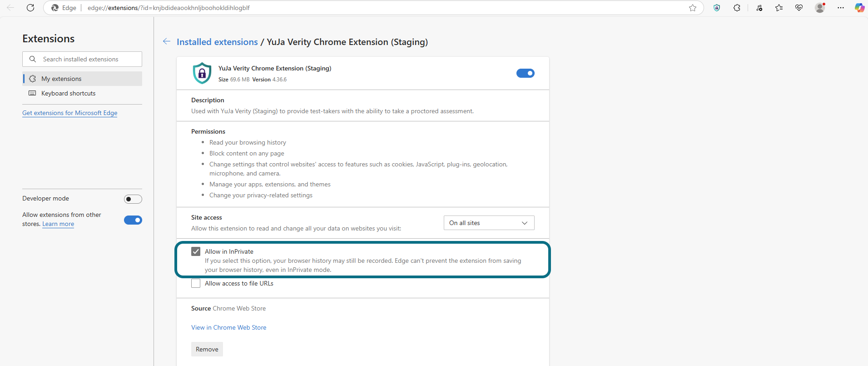Viewport: 868px width, 366px height.
Task: Open the Extensions puzzle icon in the toolbar
Action: coord(737,8)
